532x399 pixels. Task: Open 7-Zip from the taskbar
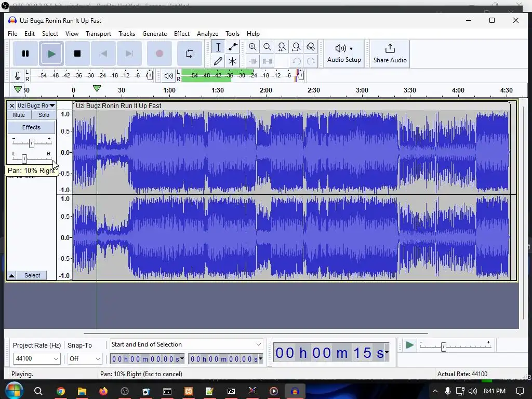coord(231,391)
